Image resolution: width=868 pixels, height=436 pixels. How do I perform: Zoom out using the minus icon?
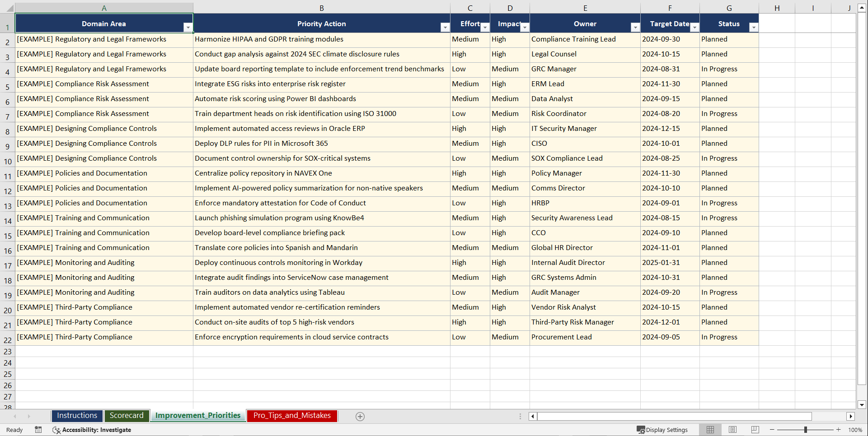(x=771, y=430)
